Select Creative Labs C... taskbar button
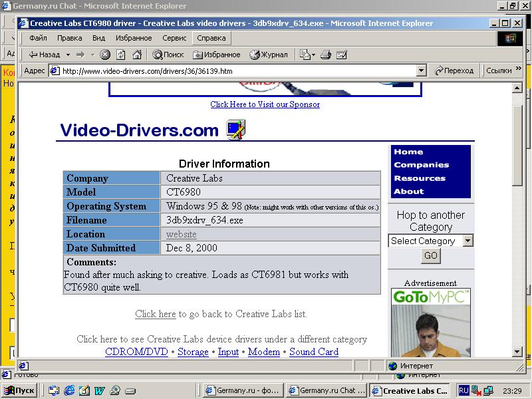Screen dimensions: 532x399 [x=410, y=391]
